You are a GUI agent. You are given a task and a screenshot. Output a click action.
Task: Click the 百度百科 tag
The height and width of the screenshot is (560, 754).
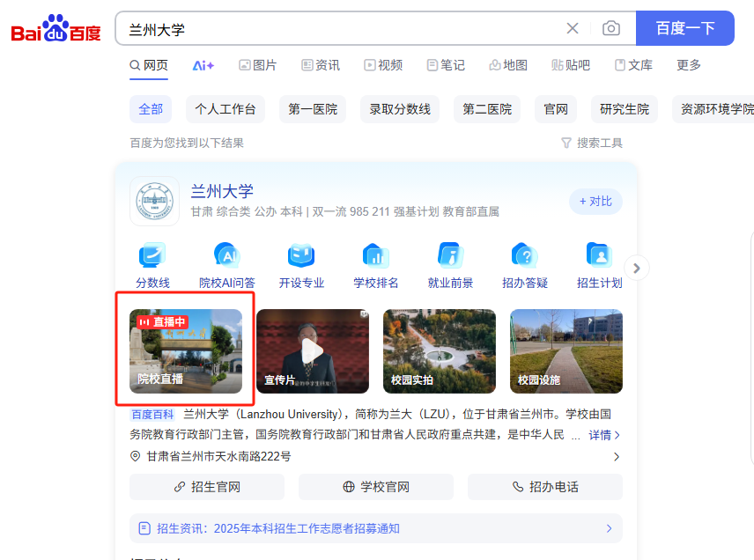(x=152, y=415)
